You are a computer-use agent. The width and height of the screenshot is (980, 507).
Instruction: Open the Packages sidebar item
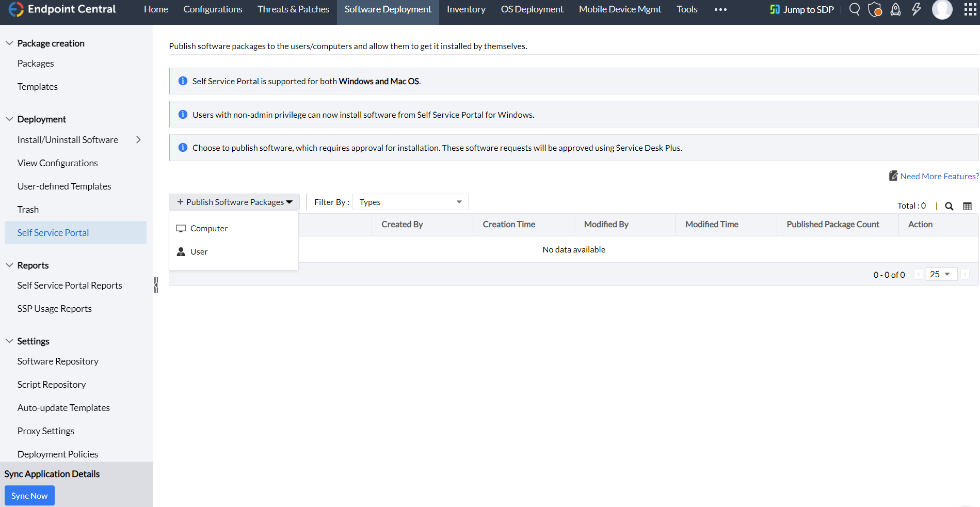click(36, 64)
